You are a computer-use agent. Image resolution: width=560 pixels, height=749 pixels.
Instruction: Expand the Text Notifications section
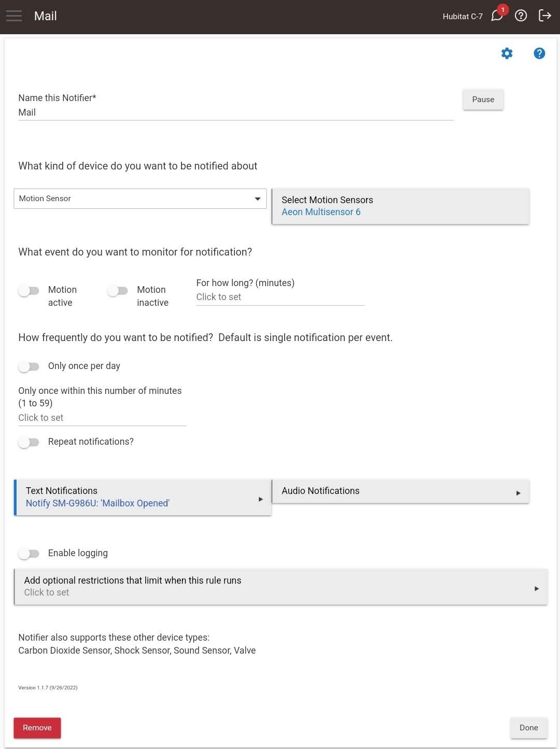point(143,497)
